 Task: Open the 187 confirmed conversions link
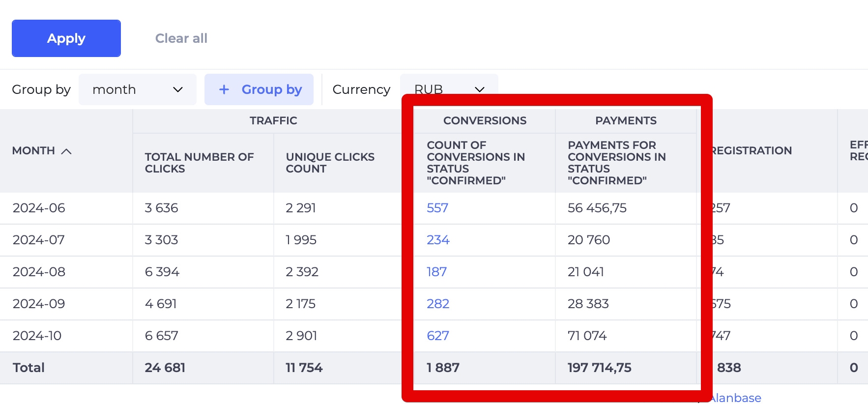point(436,272)
